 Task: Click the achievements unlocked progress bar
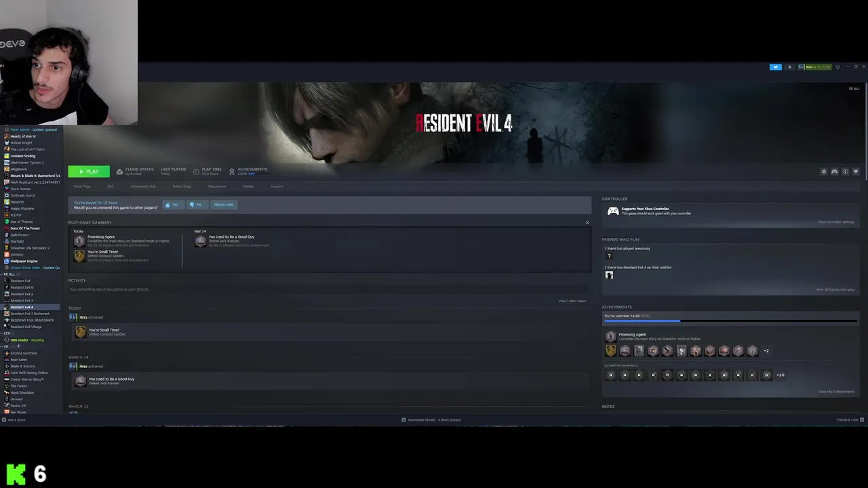(730, 321)
